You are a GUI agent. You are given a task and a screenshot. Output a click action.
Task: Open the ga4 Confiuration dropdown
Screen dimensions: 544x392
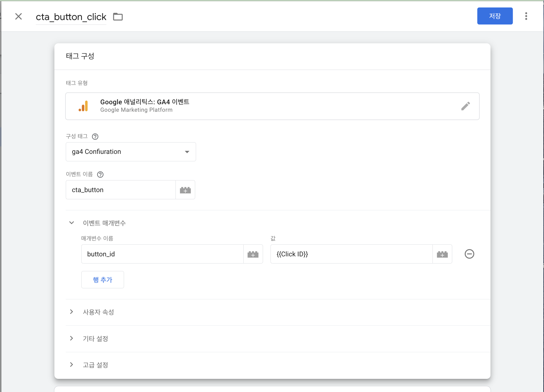pos(131,152)
